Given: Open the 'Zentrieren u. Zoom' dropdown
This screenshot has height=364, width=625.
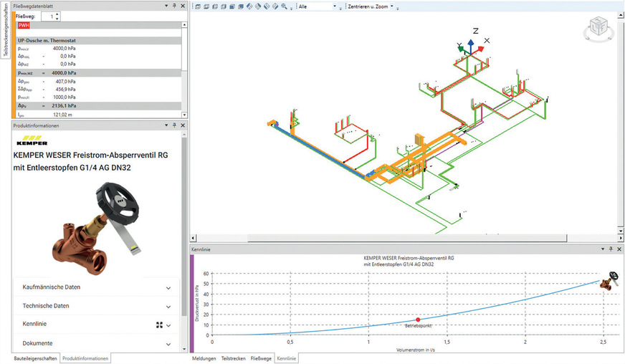Looking at the screenshot, I should pyautogui.click(x=392, y=6).
